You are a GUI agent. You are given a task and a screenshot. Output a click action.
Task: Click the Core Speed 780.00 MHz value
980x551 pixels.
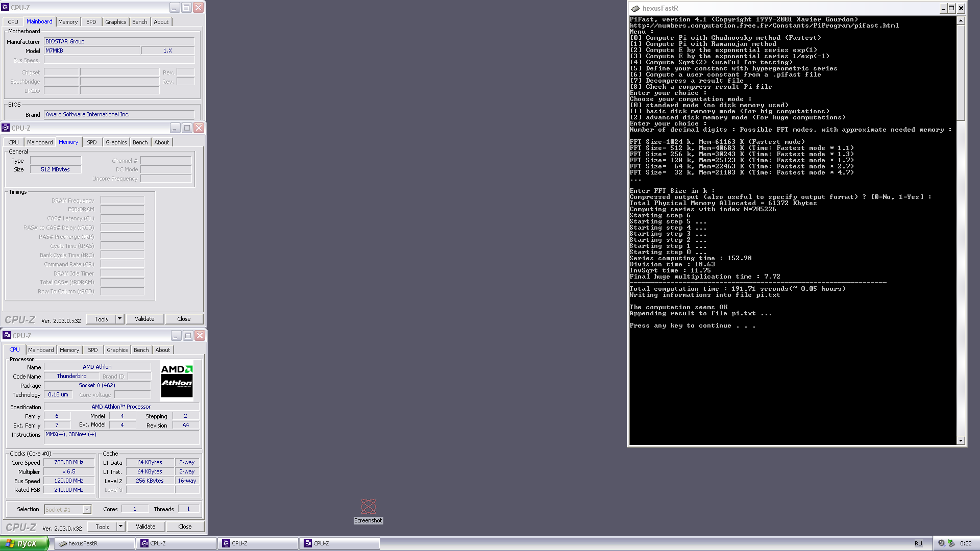pos(69,462)
